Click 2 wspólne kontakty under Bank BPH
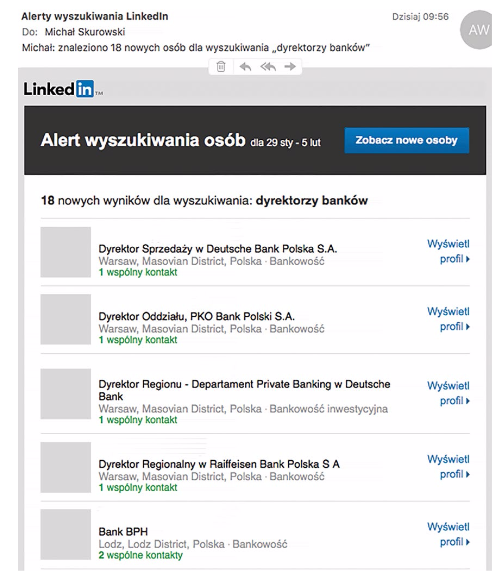 pyautogui.click(x=141, y=555)
